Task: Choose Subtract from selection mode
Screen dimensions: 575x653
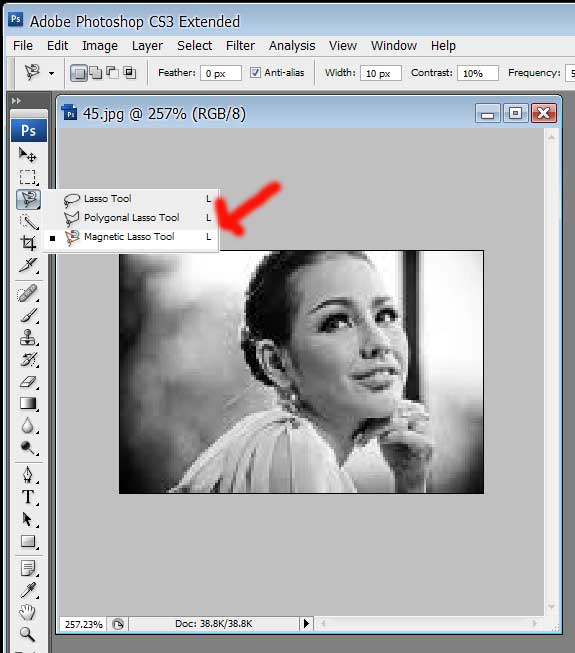Action: (x=112, y=73)
